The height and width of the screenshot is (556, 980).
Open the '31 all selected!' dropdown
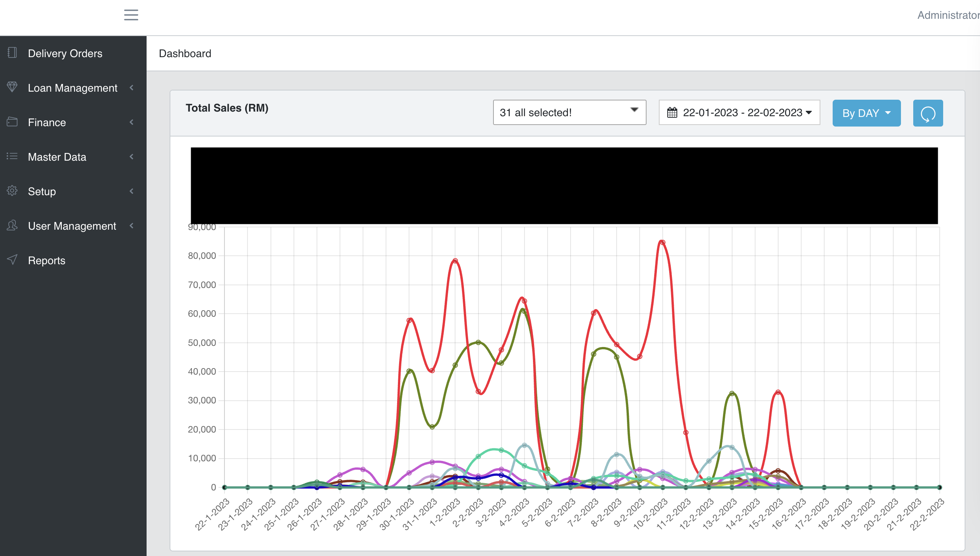point(569,112)
